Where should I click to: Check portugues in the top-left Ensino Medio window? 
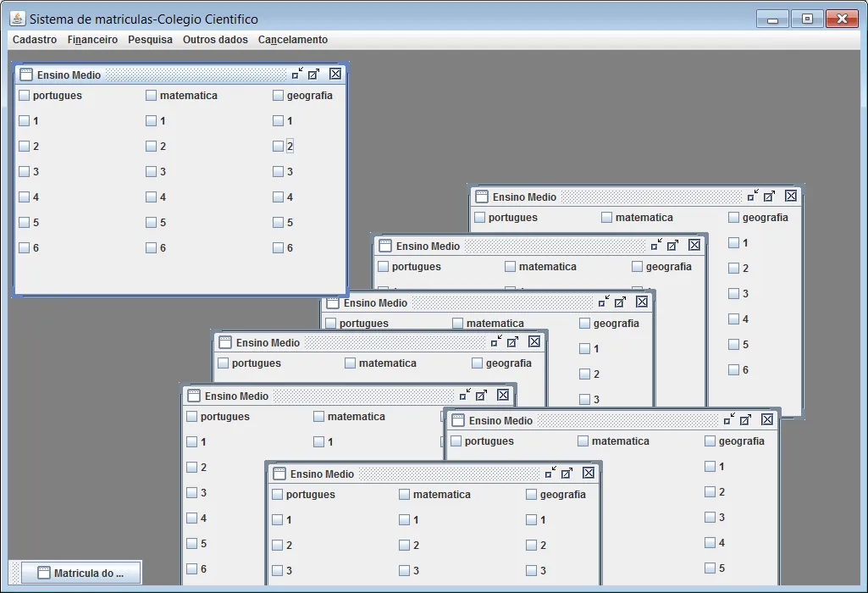click(50, 95)
